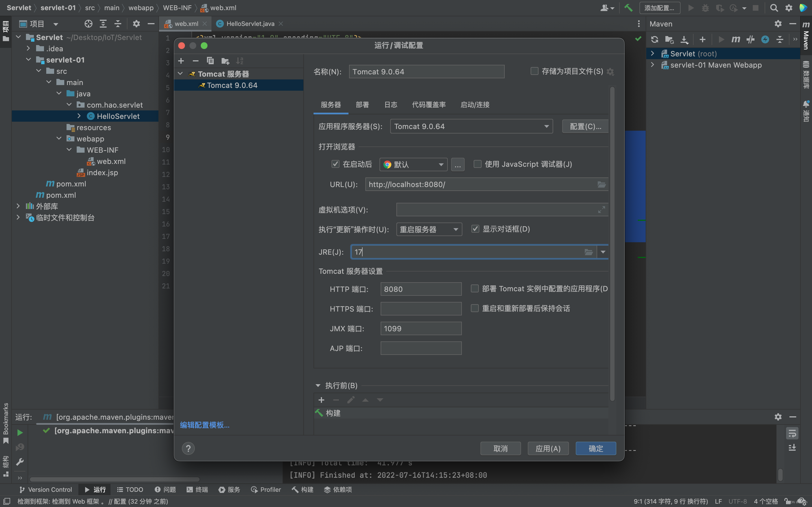Uncheck the open browser after launch checkbox
The height and width of the screenshot is (507, 812).
coord(335,164)
